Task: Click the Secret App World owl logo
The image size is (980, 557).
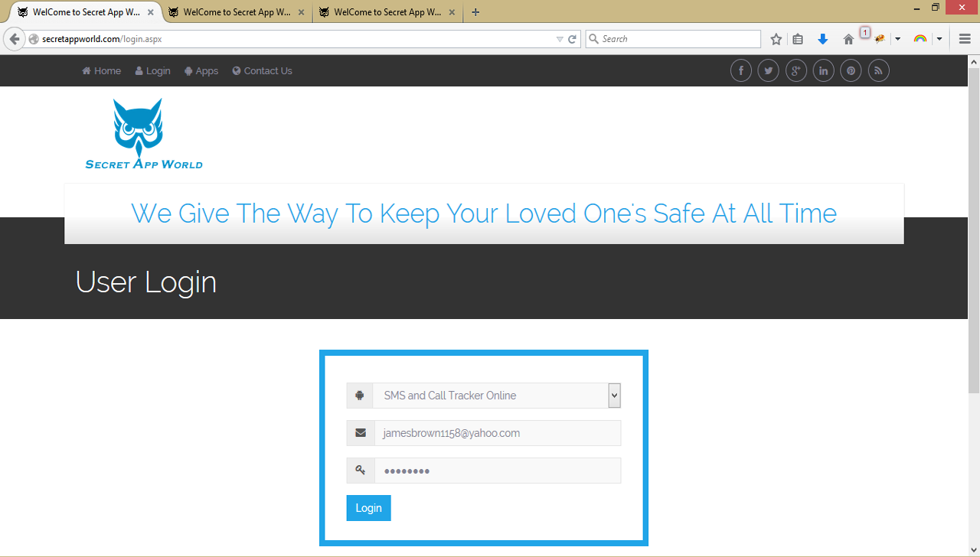Action: click(x=144, y=134)
